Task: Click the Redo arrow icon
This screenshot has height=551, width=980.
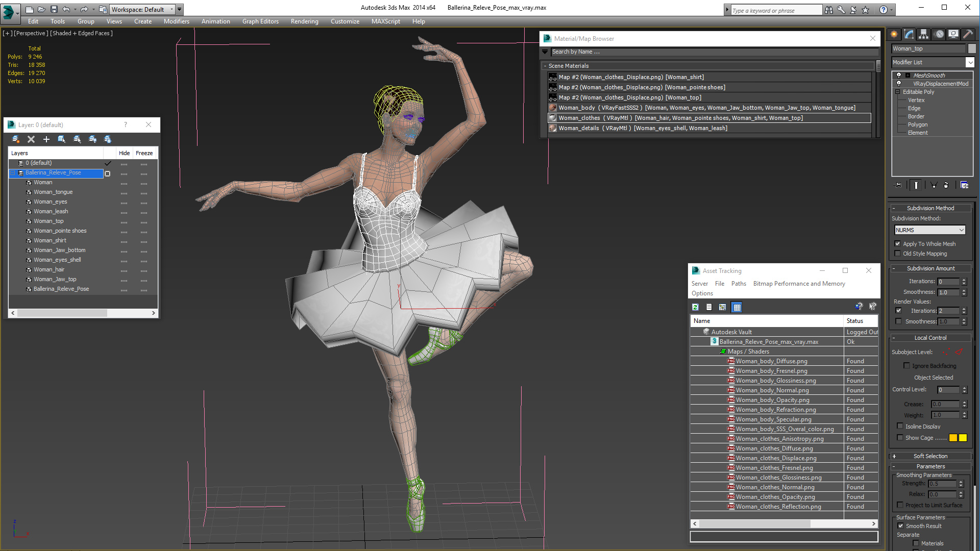Action: [x=84, y=9]
